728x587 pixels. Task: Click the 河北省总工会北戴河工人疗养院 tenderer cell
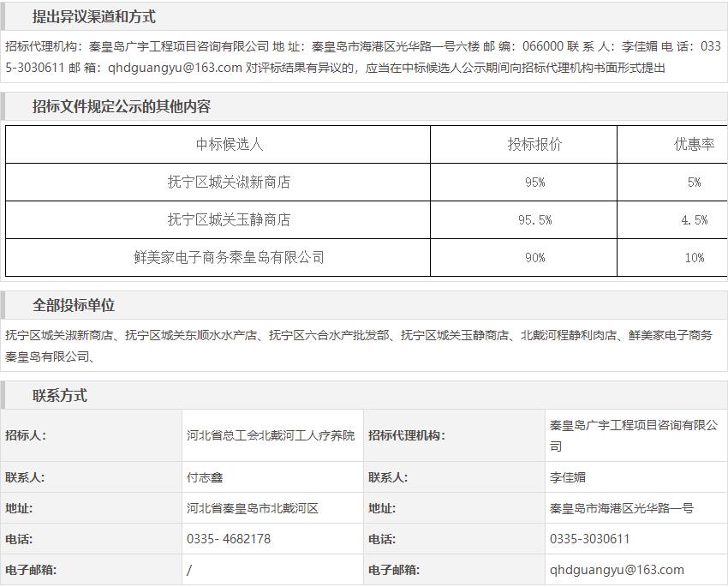[x=271, y=435]
